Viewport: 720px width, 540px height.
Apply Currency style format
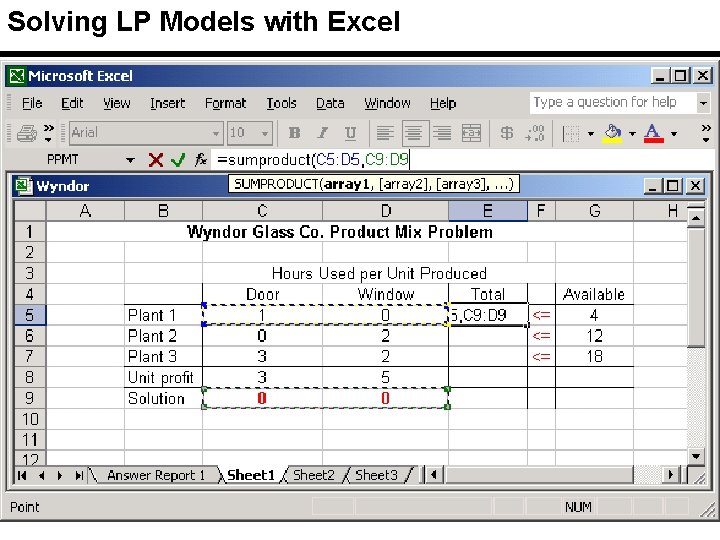(x=507, y=134)
